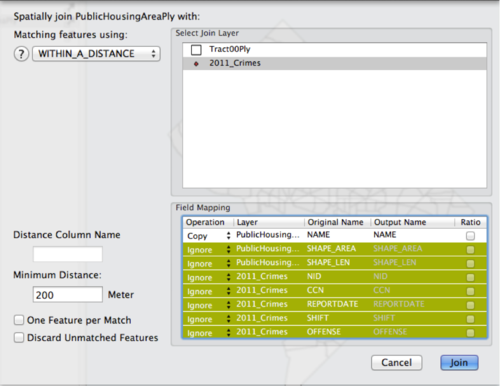Click the Output Name column header
Screen dimensions: 500x386
pos(412,222)
